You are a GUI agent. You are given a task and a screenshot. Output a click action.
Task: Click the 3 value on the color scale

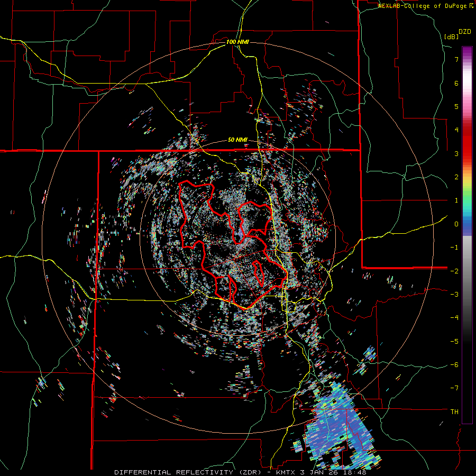tap(456, 153)
